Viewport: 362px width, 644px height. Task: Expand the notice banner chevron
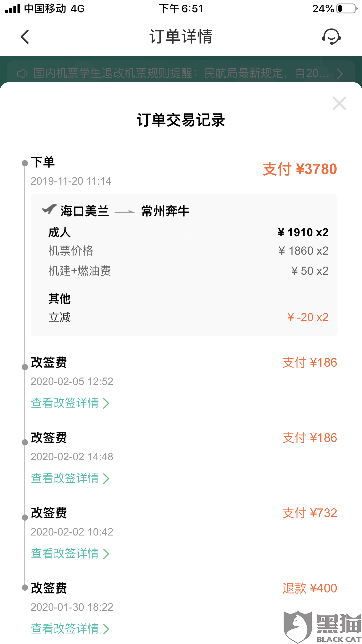coord(340,73)
